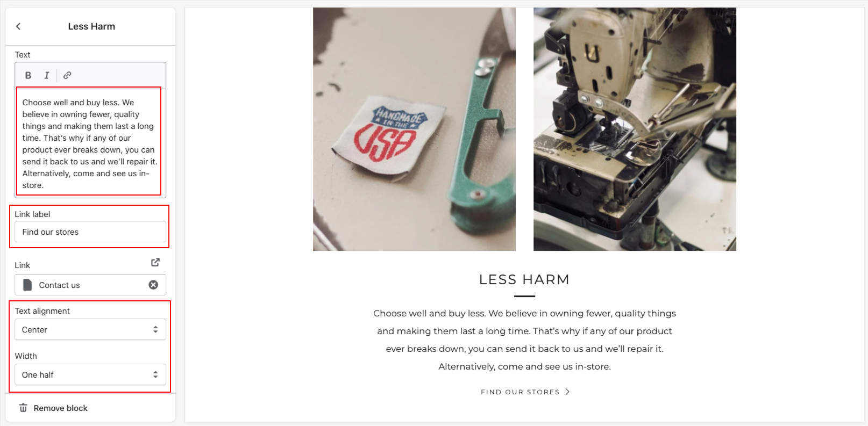Click the Contact us link picker field
This screenshot has height=426, width=868.
(90, 285)
